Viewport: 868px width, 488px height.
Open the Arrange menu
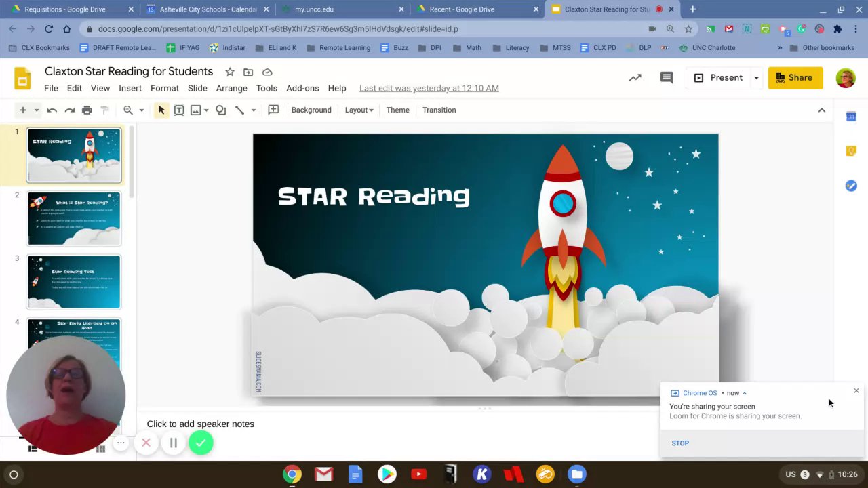coord(231,88)
